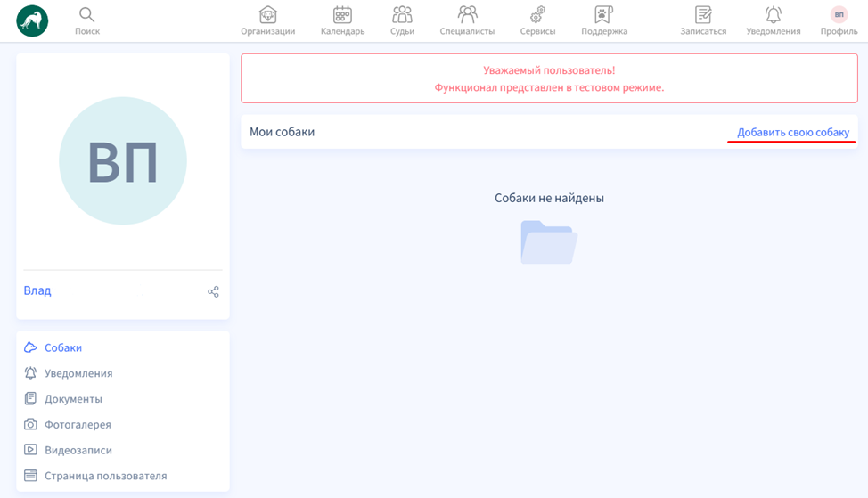Open the Сервисы gear icon
Viewport: 868px width, 498px height.
pyautogui.click(x=537, y=15)
